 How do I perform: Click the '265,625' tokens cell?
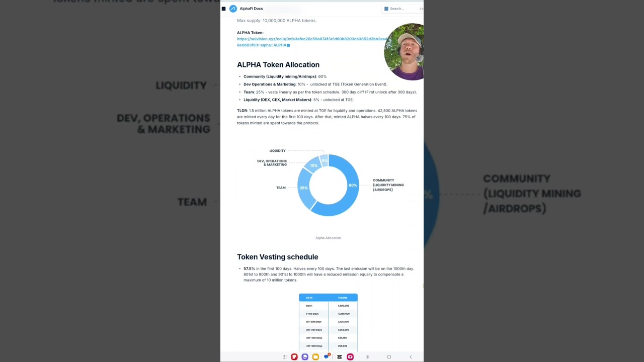point(342,346)
